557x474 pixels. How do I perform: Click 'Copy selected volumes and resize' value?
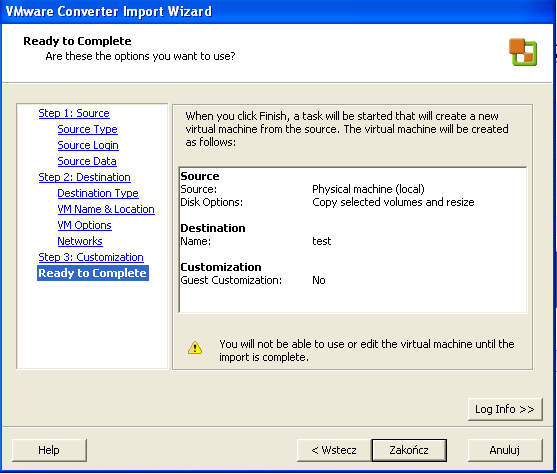[x=393, y=202]
